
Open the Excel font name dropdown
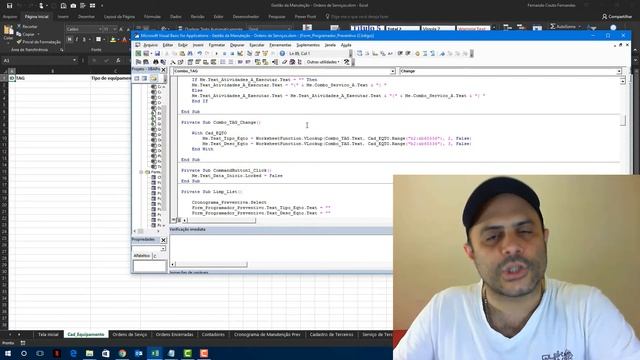point(100,29)
